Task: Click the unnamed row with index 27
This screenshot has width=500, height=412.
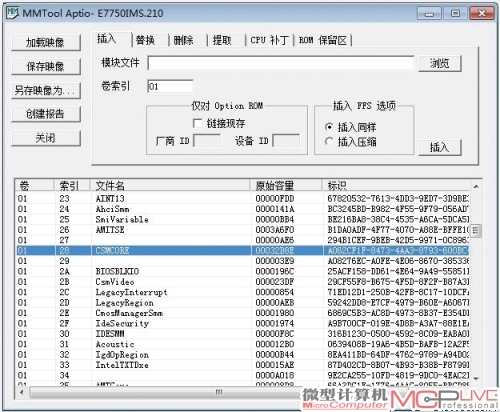Action: click(242, 240)
